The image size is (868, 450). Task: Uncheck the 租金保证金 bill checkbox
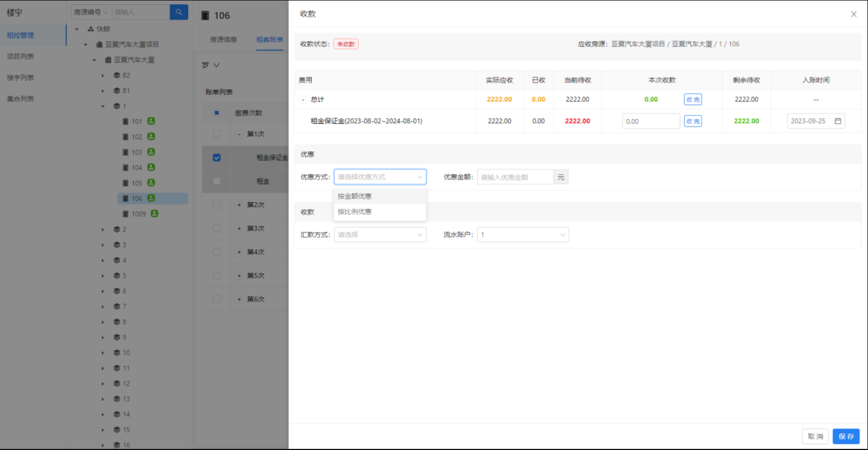coord(217,158)
